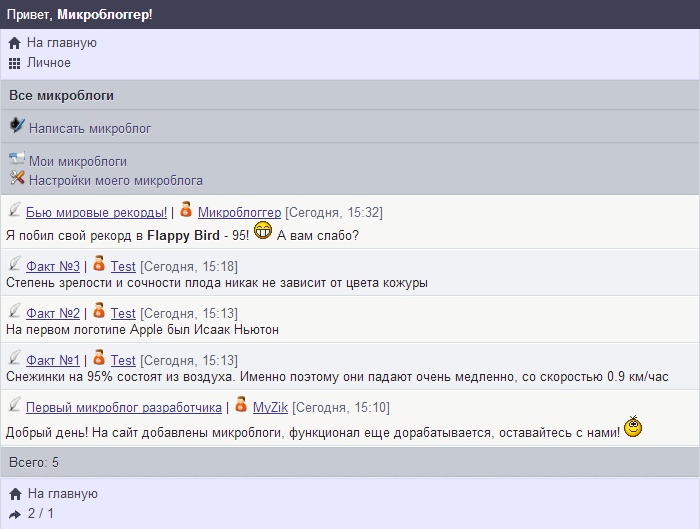Viewport: 700px width, 529px height.
Task: Click the "Всего: 5" total text
Action: (34, 462)
